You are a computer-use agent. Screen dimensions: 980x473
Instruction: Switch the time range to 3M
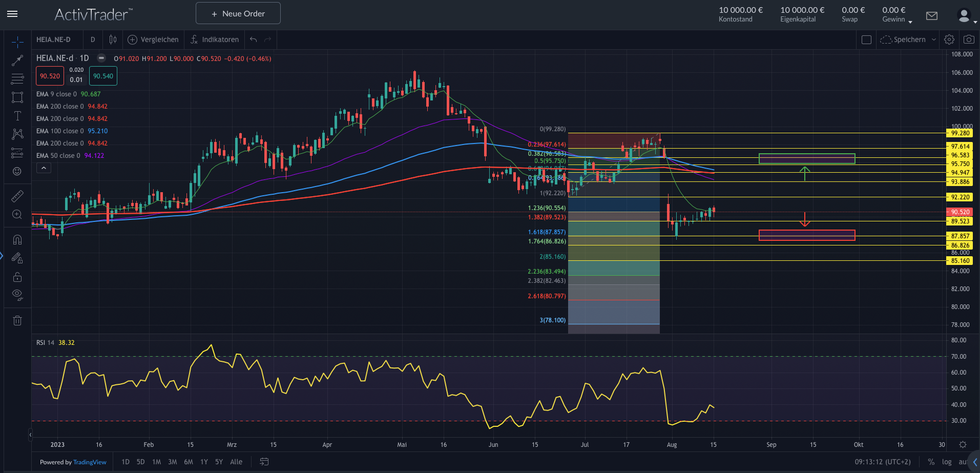pos(173,462)
